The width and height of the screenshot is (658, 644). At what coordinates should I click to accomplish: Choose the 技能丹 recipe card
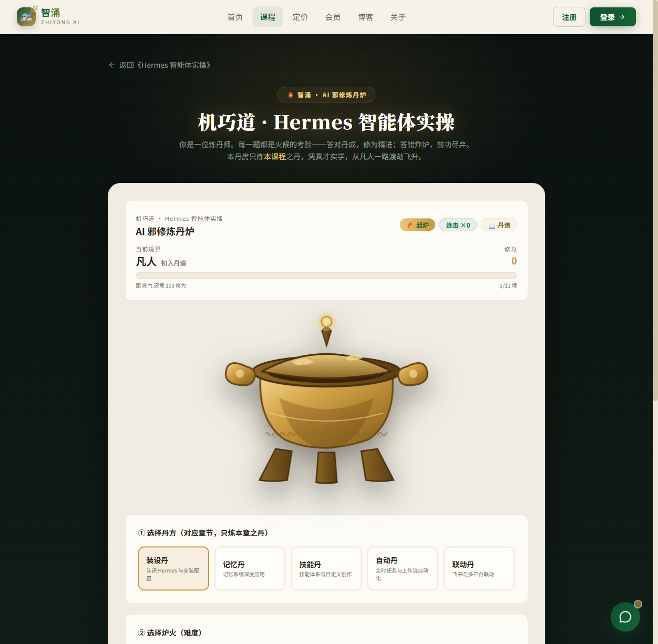pos(326,568)
